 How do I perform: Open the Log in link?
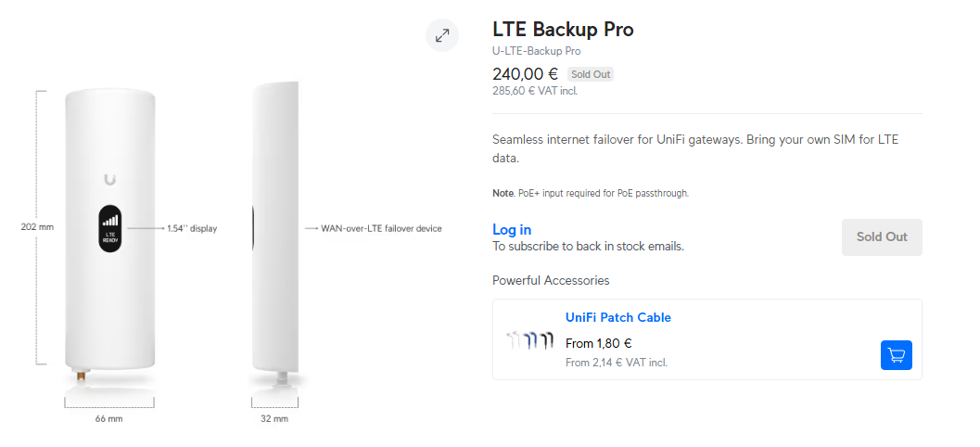pyautogui.click(x=512, y=230)
